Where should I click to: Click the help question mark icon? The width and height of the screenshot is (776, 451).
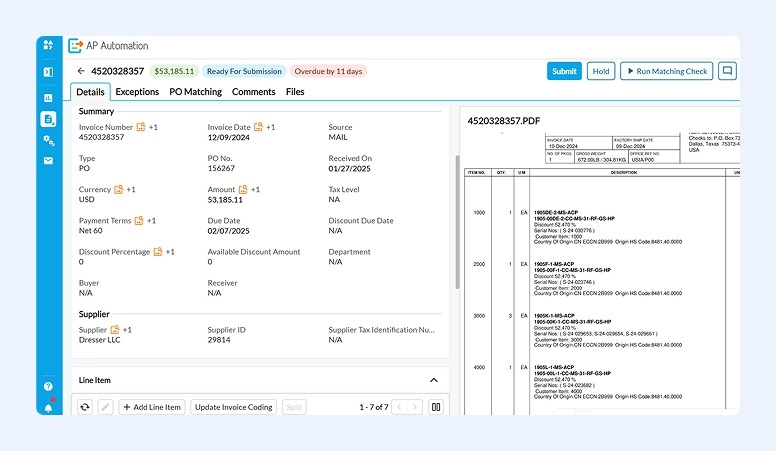48,386
